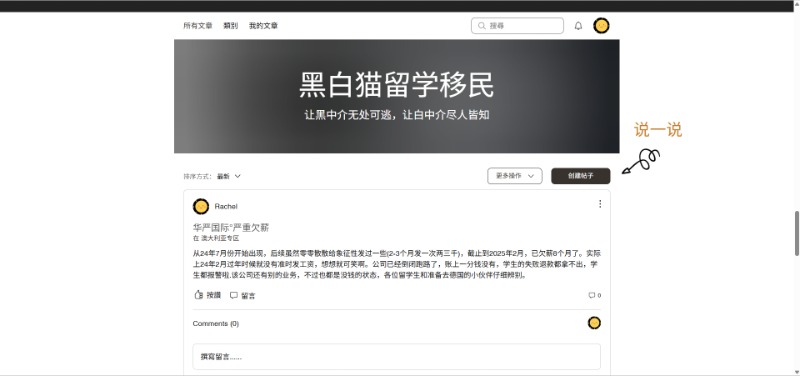The height and width of the screenshot is (376, 800).
Task: Open the 類別 menu item
Action: coord(231,26)
